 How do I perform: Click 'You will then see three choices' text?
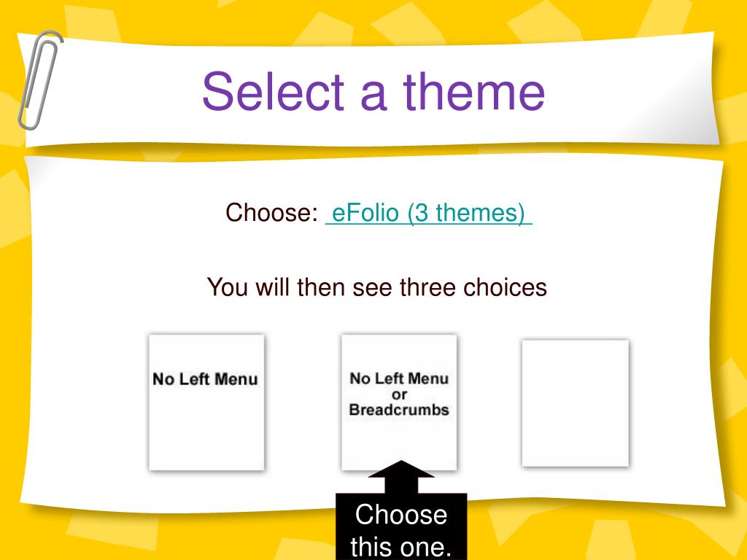pos(377,287)
